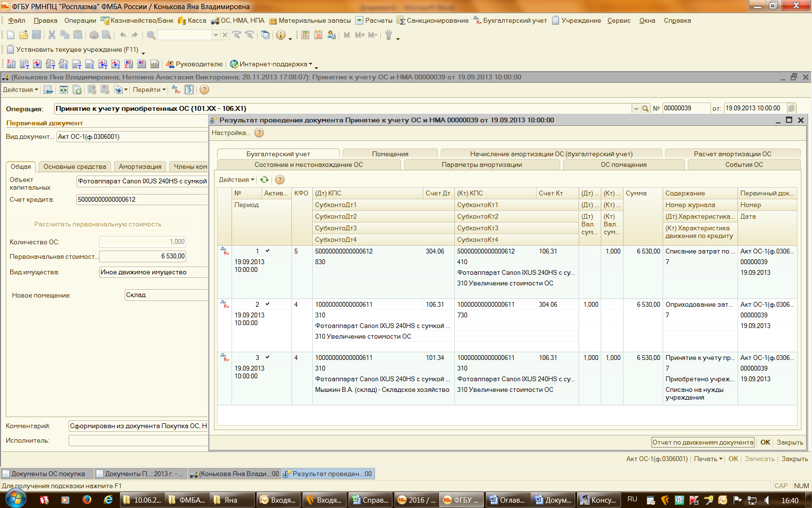Viewport: 812px width, 508px height.
Task: Open the question mark help icon beside Настройка
Action: coord(259,133)
